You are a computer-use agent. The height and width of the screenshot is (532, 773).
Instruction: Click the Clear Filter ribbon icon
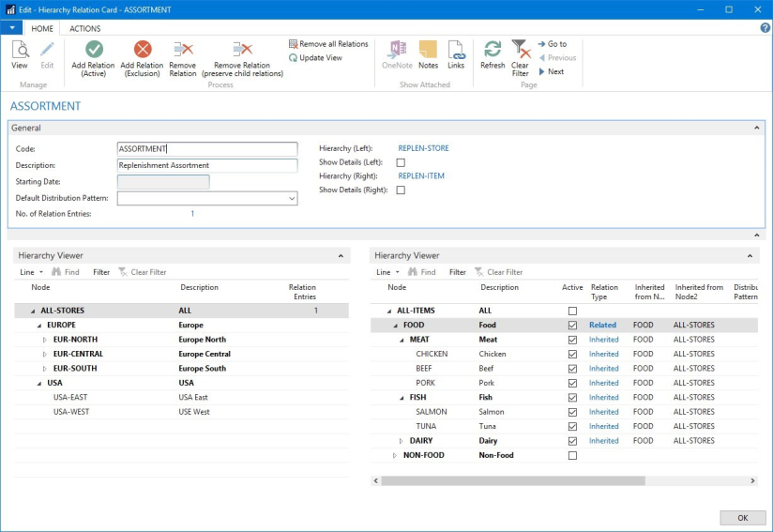[520, 50]
